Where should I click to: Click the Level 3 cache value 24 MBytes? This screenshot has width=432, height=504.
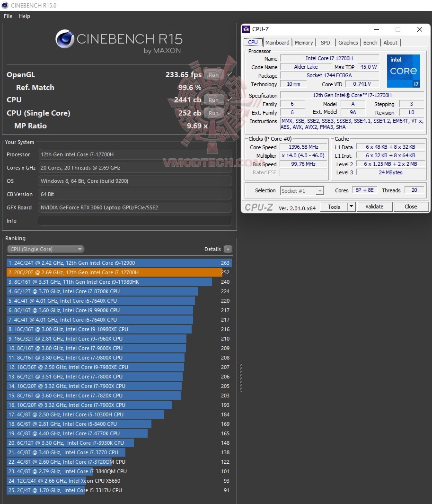point(390,172)
